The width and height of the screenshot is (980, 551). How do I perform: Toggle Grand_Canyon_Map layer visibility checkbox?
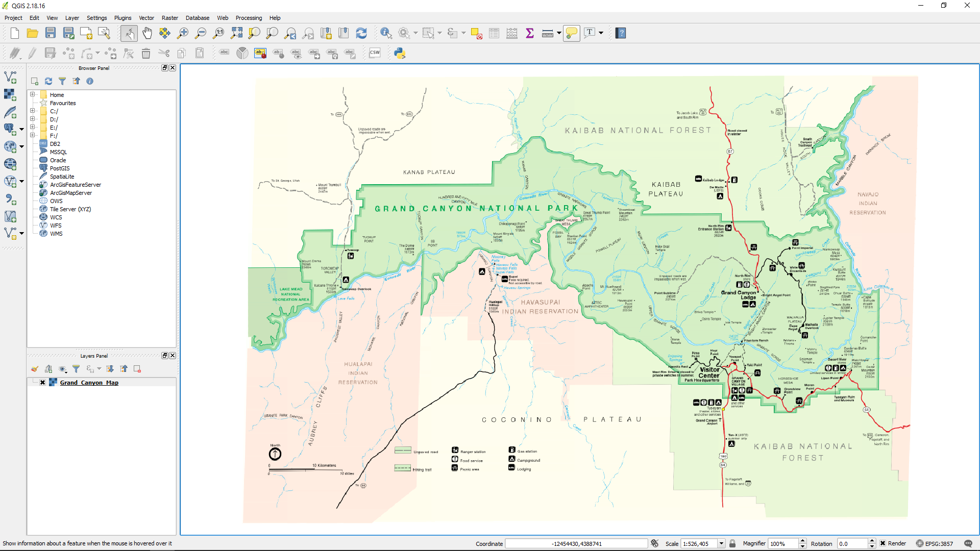42,383
